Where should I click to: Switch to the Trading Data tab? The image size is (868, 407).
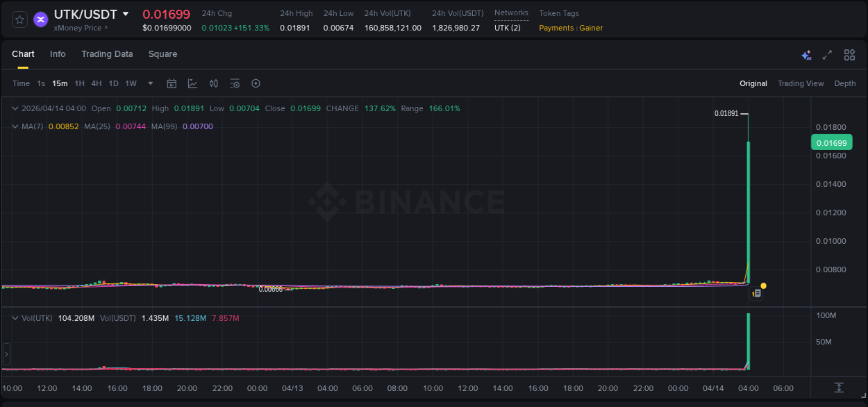tap(107, 54)
